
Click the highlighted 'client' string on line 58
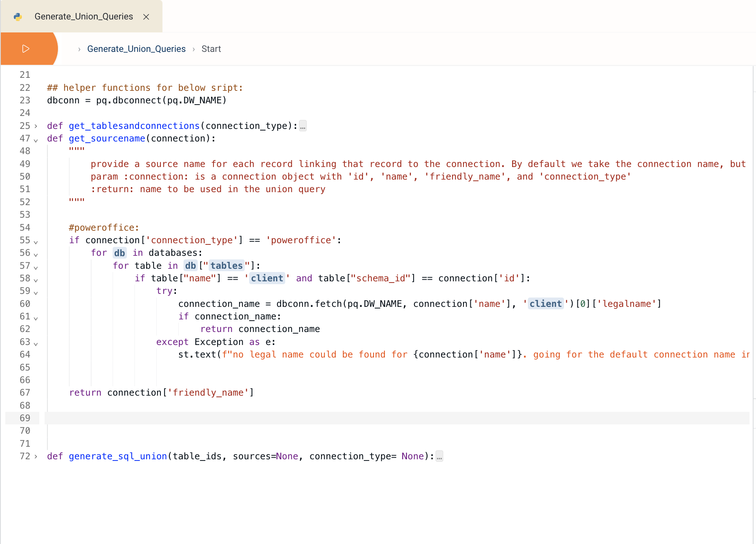[267, 278]
